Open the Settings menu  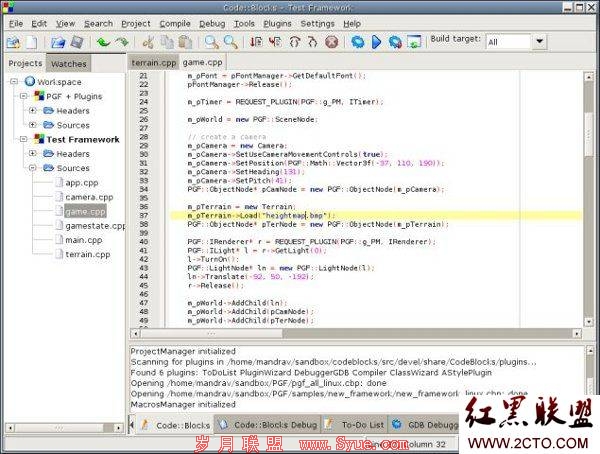pos(317,24)
